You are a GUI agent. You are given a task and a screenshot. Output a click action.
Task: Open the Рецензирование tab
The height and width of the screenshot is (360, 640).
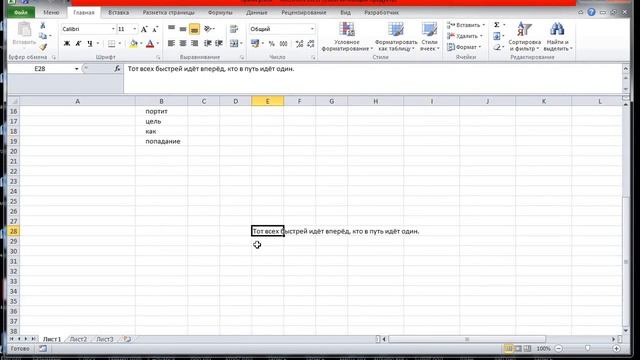click(304, 13)
